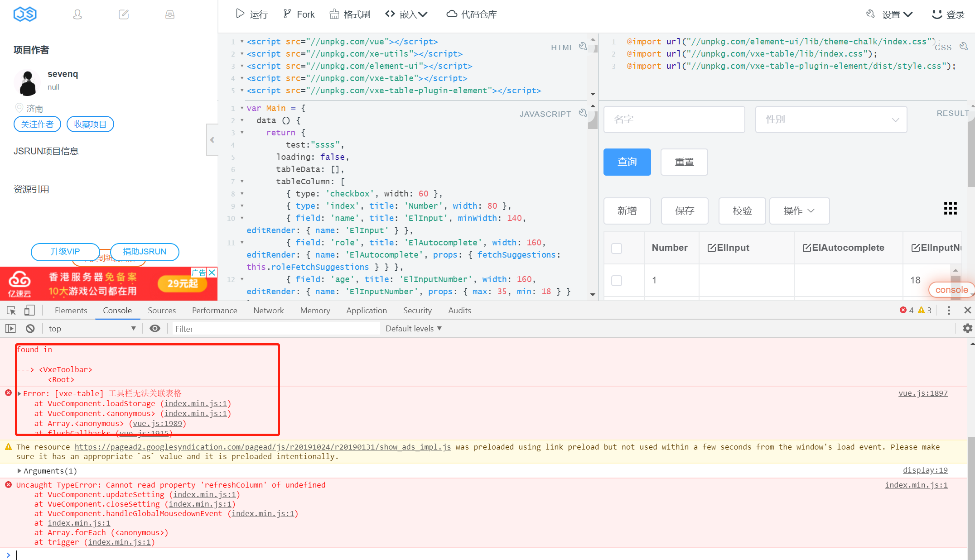This screenshot has height=560, width=975.
Task: Click the vue.js:1897 source link
Action: (x=922, y=393)
